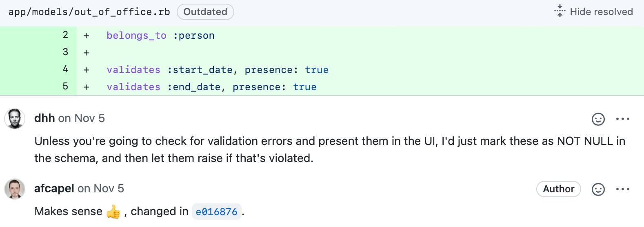Open the afcapel username link
Screen dimensions: 644x227
tap(54, 189)
